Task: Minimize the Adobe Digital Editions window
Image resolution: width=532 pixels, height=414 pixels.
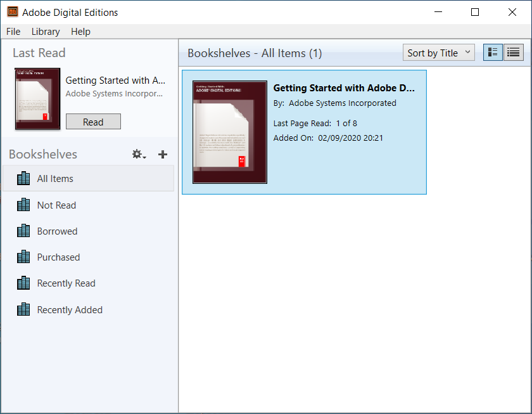Action: [438, 12]
